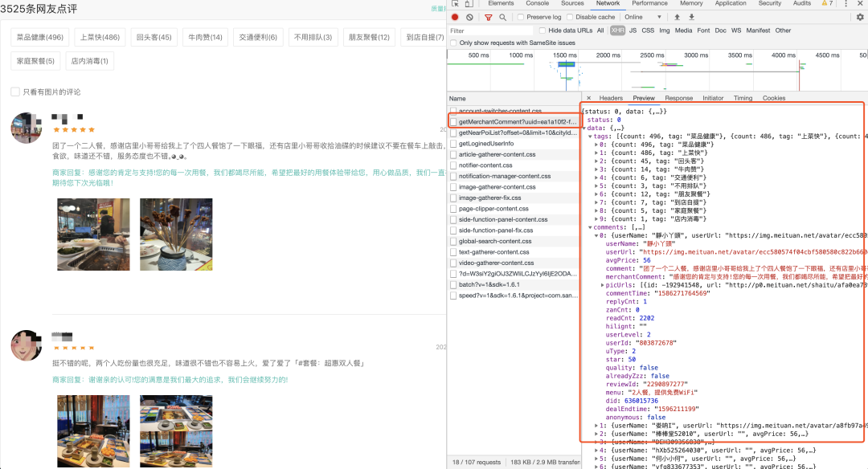Viewport: 868px width, 469px height.
Task: Click the Filter text input field
Action: [490, 31]
